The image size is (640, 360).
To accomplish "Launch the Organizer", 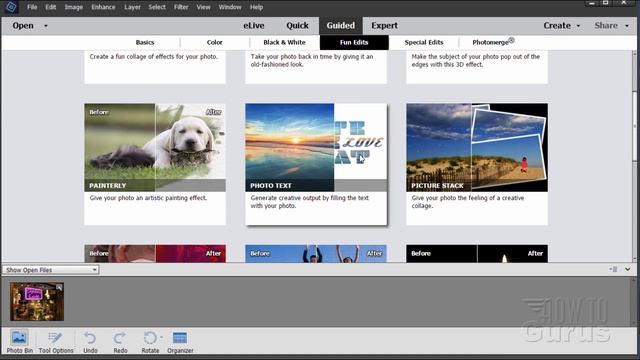I will click(180, 342).
